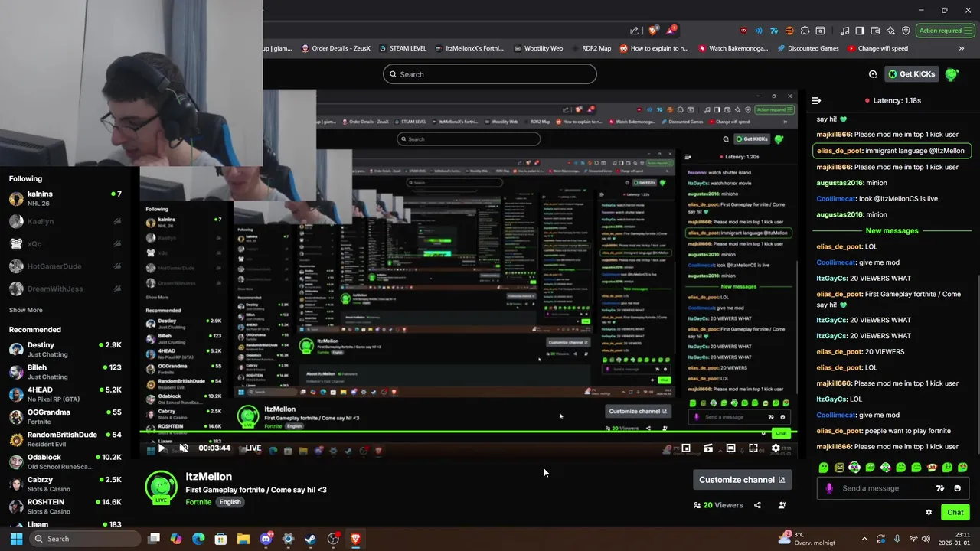Click Show More under Following
The image size is (980, 551).
26,310
